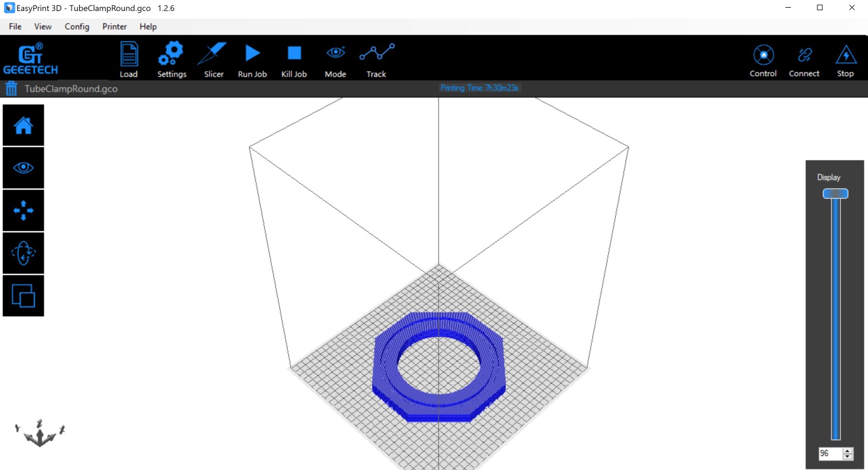This screenshot has width=868, height=470.
Task: Select the rotate view tool
Action: 23,253
